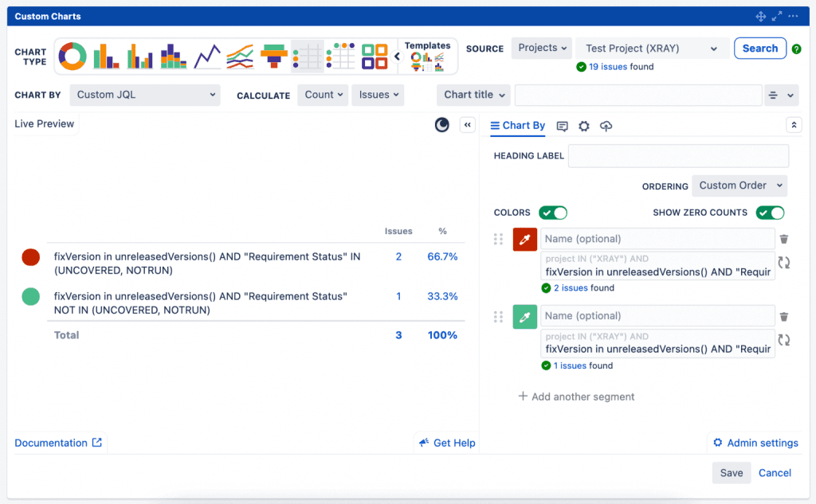Open the gear settings tab icon
This screenshot has width=816, height=504.
click(584, 126)
